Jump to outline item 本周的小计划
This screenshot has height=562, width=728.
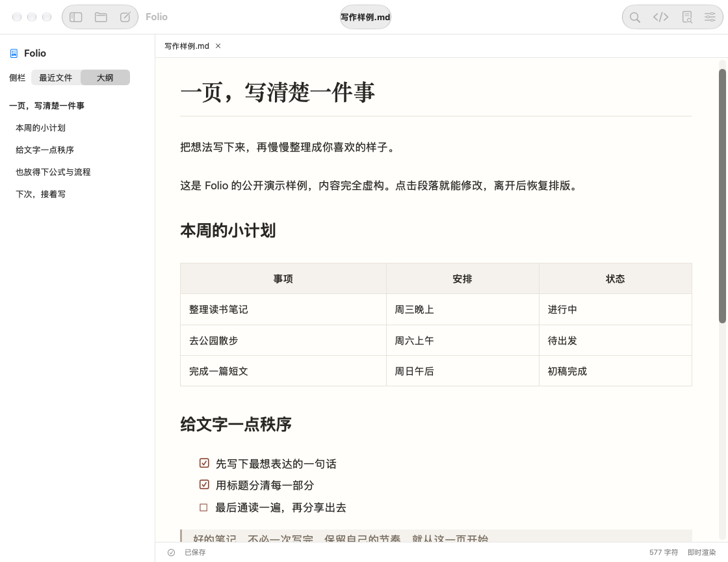40,127
